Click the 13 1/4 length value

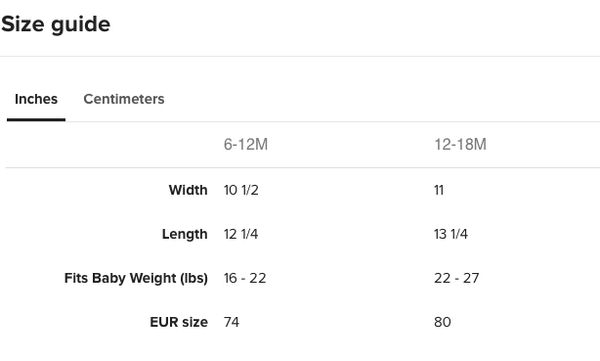451,234
